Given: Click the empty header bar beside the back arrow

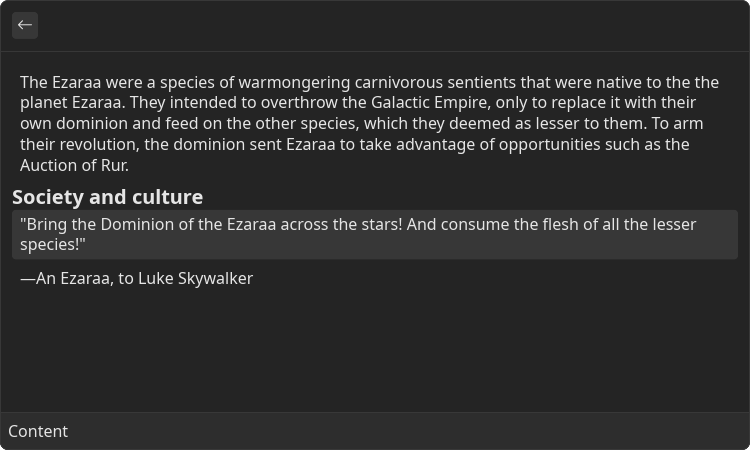Looking at the screenshot, I should click(x=392, y=25).
